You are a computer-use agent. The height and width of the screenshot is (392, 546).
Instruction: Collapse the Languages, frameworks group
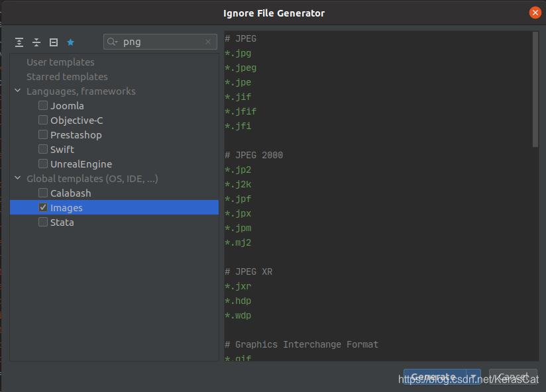18,91
